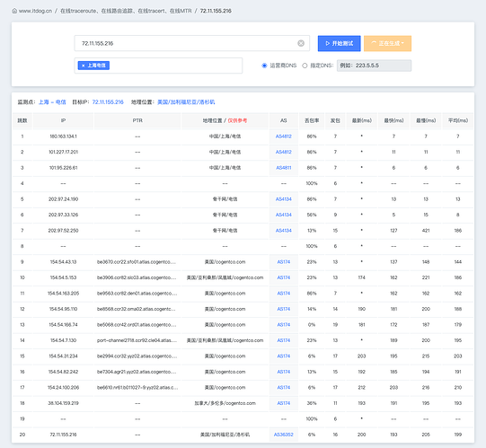Open www.itdog.cn breadcrumb link
Screen dimensions: 486x448
pyautogui.click(x=35, y=11)
